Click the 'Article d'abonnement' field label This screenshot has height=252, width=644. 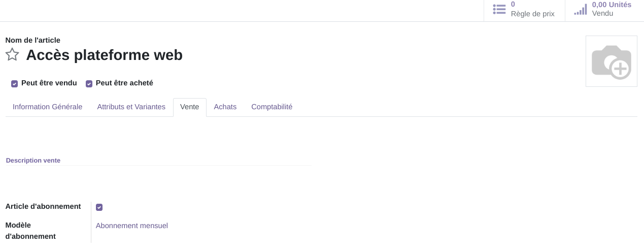[43, 207]
